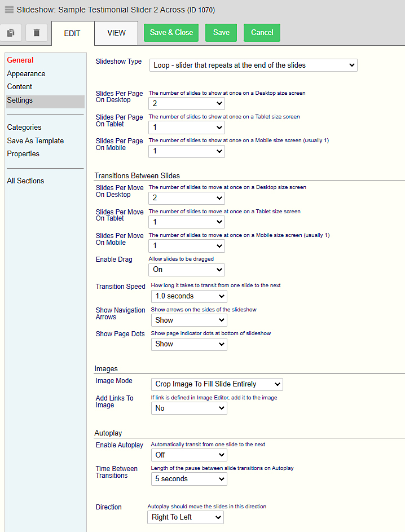The width and height of the screenshot is (405, 532).
Task: Open Slides Per Move On Desktop dropdown
Action: coord(187,198)
